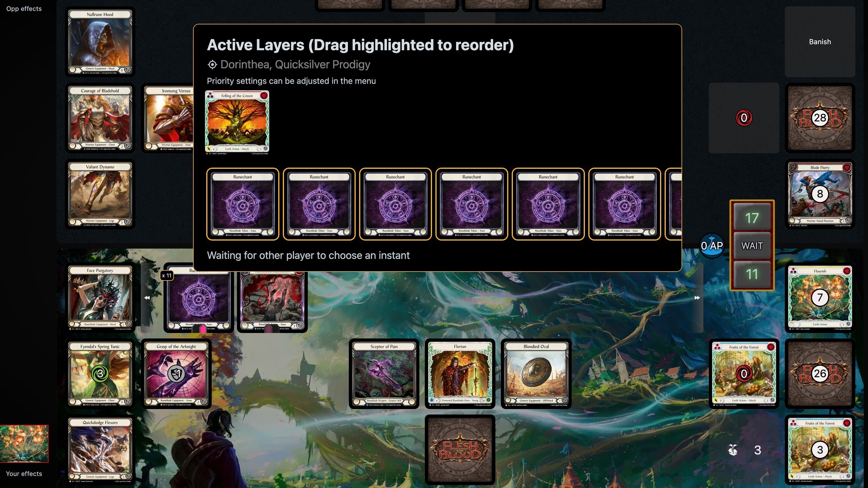
Task: Open the opponent's deck showing 28 cards
Action: pos(820,118)
